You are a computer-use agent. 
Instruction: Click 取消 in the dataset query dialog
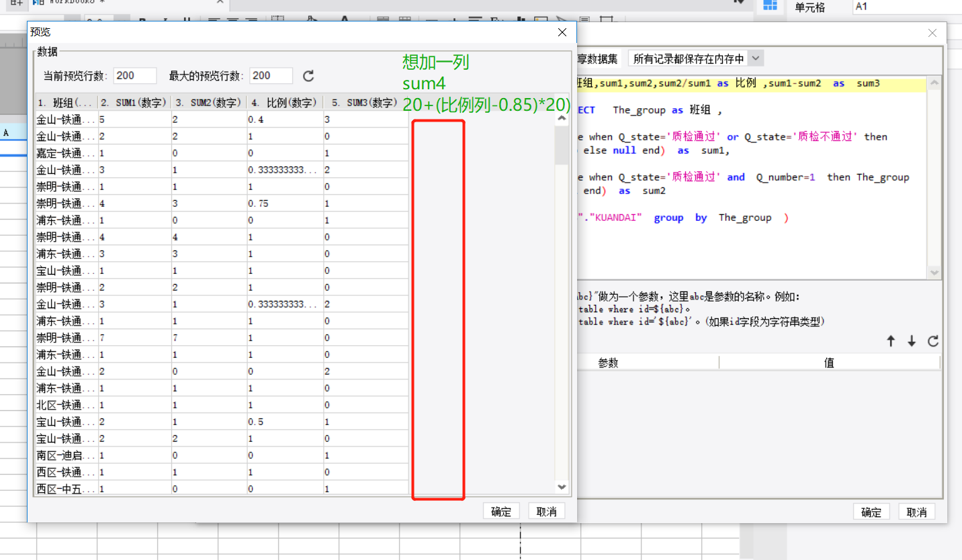(916, 512)
